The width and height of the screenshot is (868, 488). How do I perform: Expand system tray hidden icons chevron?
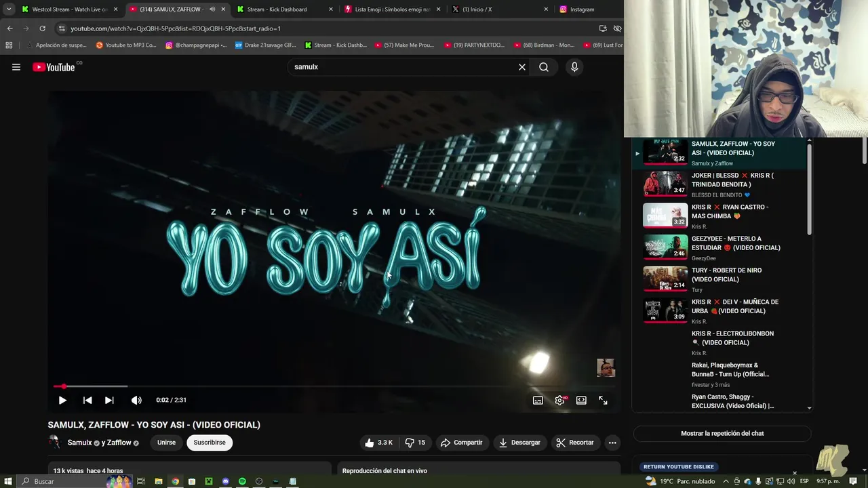pyautogui.click(x=726, y=481)
